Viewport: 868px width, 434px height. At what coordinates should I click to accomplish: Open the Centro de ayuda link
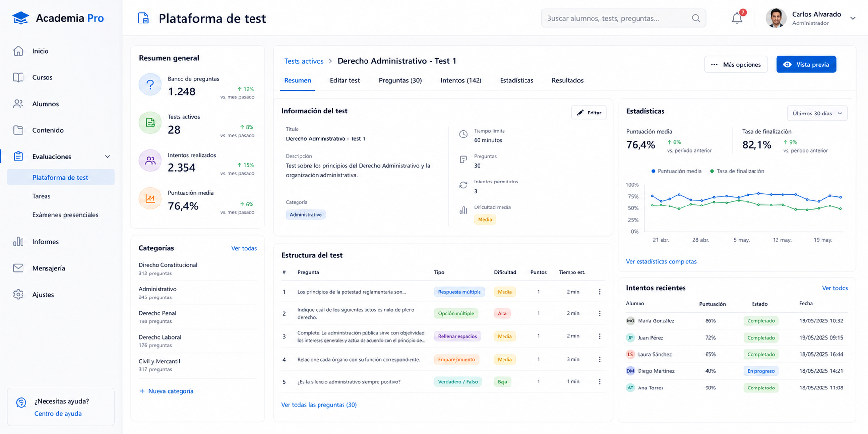[58, 414]
